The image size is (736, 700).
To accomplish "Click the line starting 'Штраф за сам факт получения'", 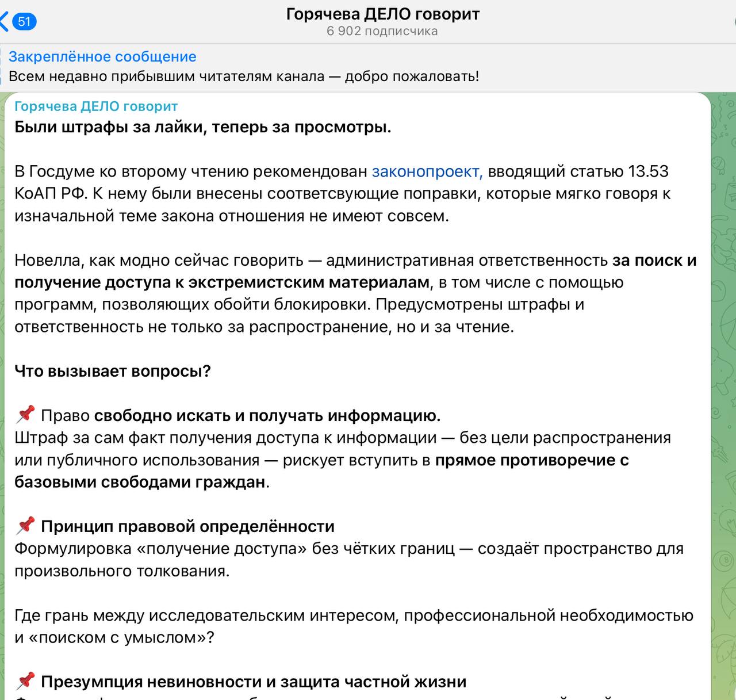I will point(343,438).
